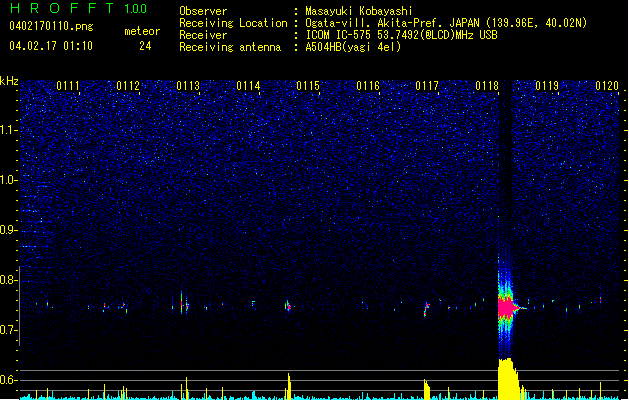Click the Receiving Location label
Viewport: 629px width, 400px height.
tap(233, 23)
